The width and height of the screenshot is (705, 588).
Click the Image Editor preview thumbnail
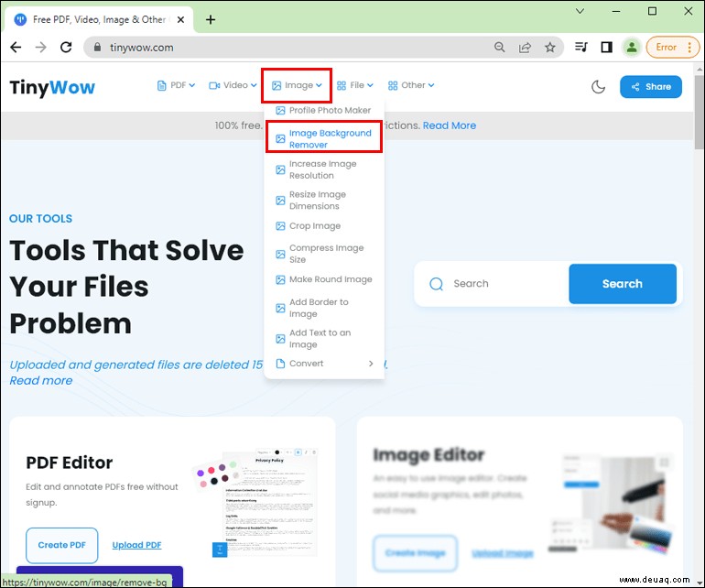612,503
